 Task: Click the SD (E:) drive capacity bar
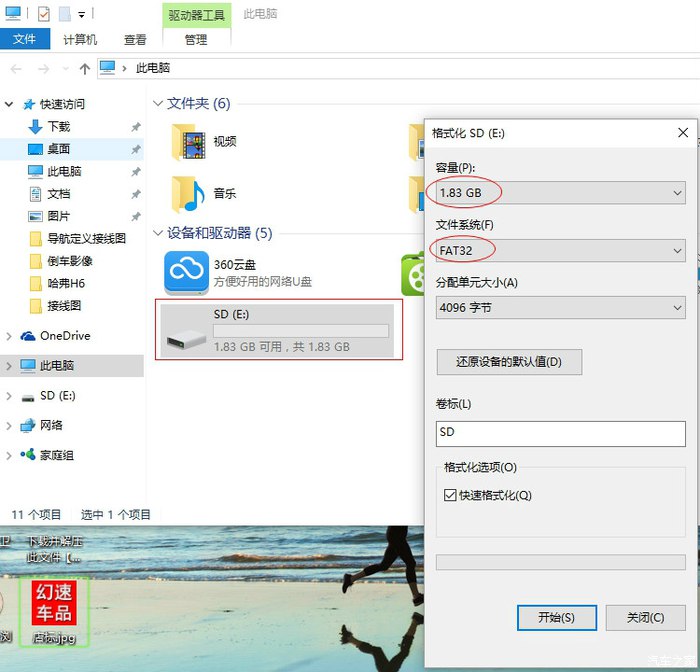pos(300,331)
